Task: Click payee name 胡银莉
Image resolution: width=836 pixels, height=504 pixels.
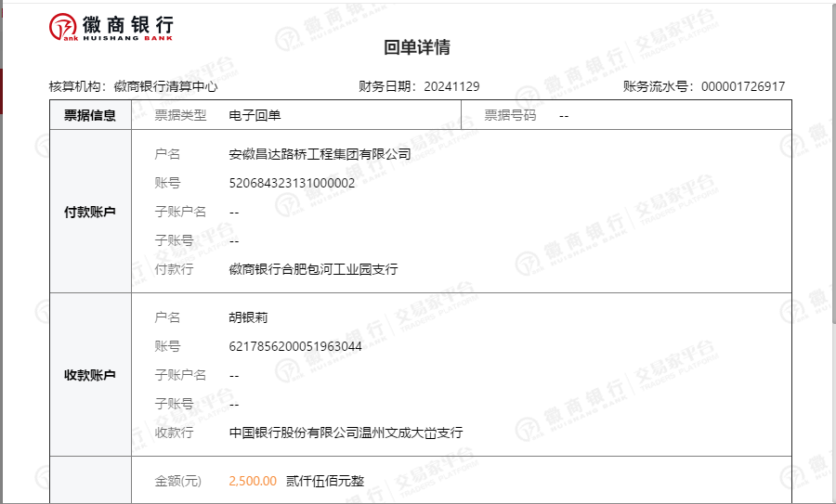Action: click(x=248, y=317)
